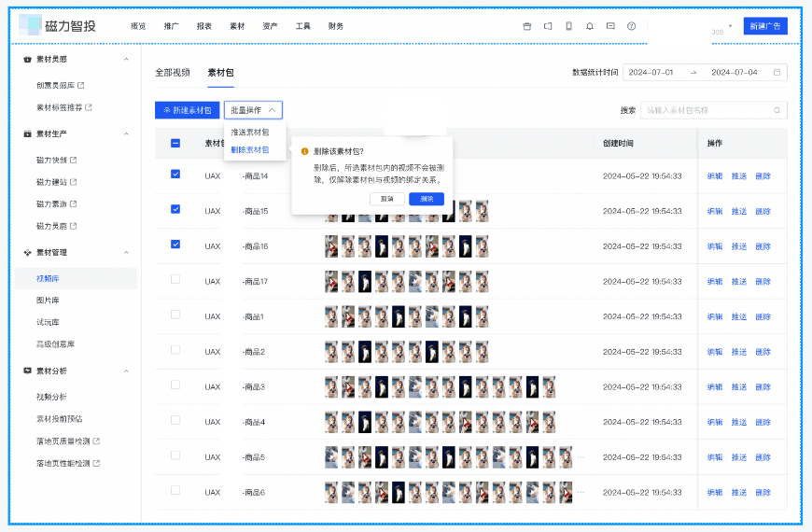
Task: Check the checkbox for row 商品17
Action: tap(175, 280)
